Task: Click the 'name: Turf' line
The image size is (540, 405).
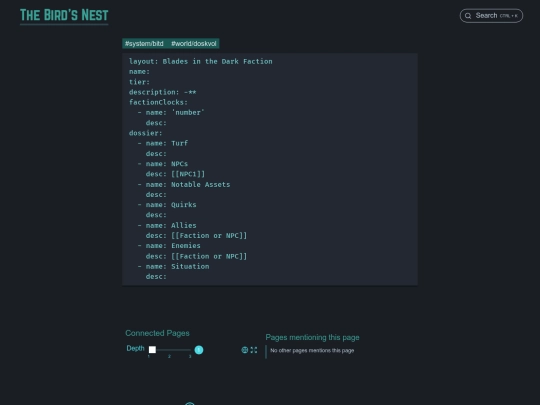Action: [x=167, y=143]
